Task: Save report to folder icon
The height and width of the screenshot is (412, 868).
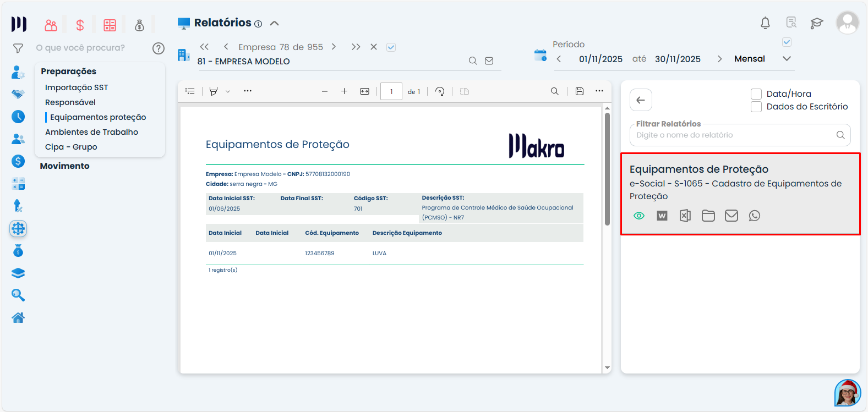Action: (708, 216)
